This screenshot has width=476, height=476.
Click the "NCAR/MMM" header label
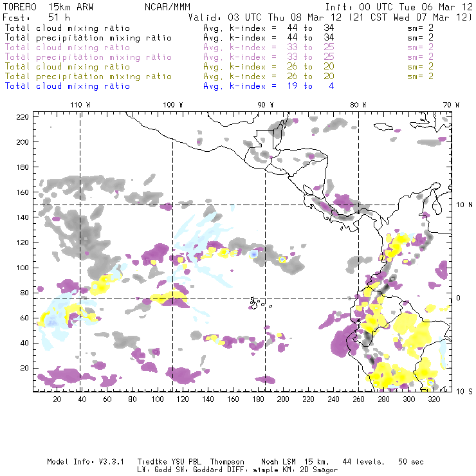[167, 7]
